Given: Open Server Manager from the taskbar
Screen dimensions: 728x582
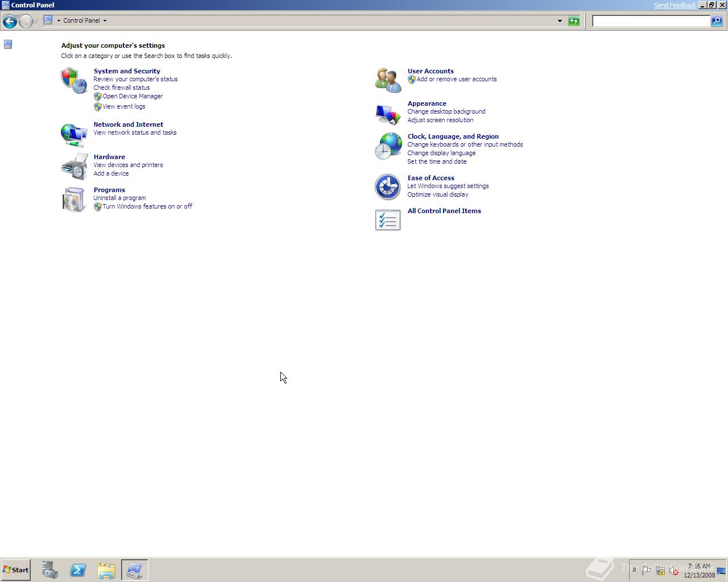Looking at the screenshot, I should pos(49,570).
